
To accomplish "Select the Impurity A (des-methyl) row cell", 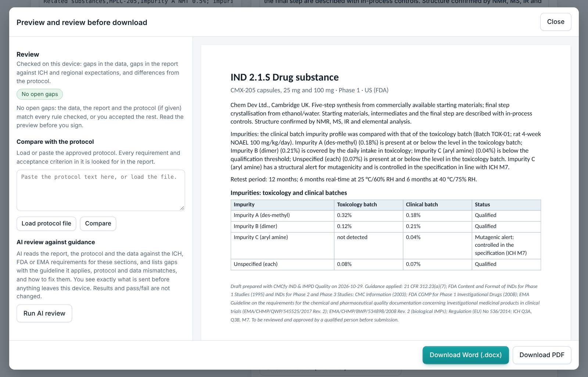I will [282, 216].
